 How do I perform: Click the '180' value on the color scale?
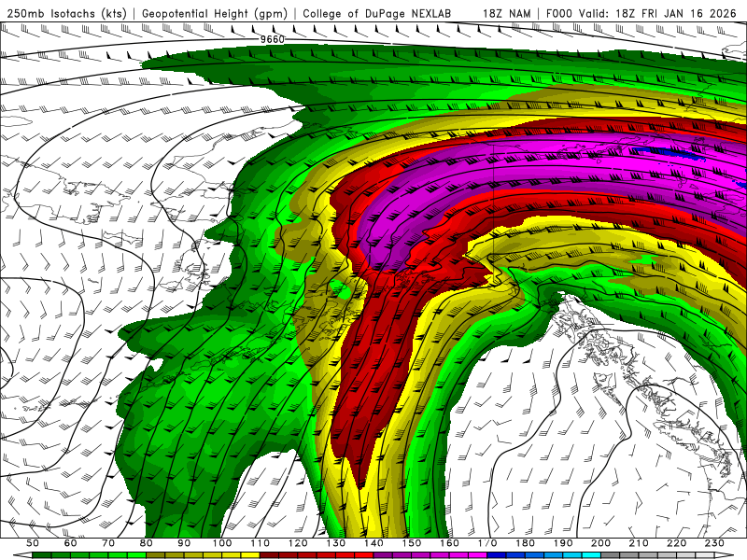(x=525, y=543)
